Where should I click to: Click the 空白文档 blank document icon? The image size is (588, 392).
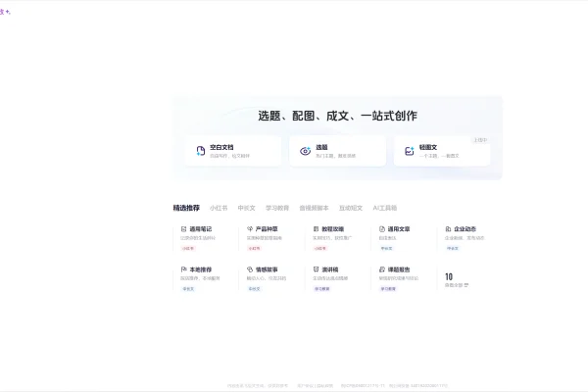[x=201, y=151]
